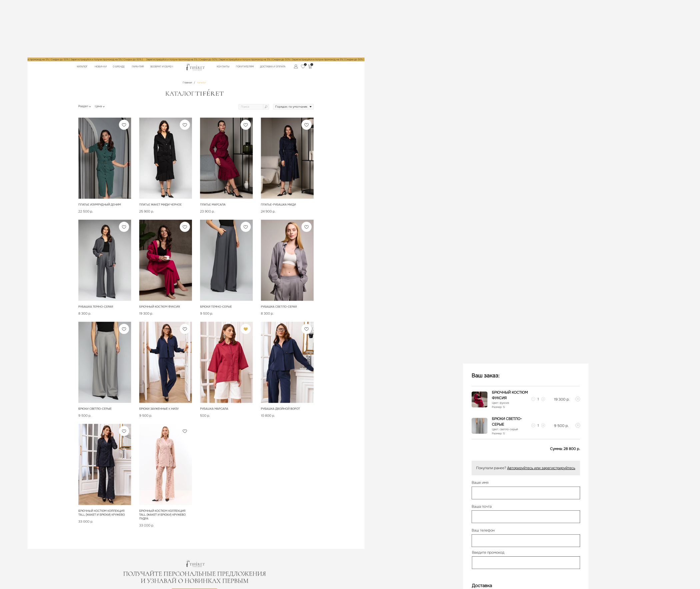
Task: Remove Брючный костюм фуксия from order
Action: pyautogui.click(x=577, y=399)
